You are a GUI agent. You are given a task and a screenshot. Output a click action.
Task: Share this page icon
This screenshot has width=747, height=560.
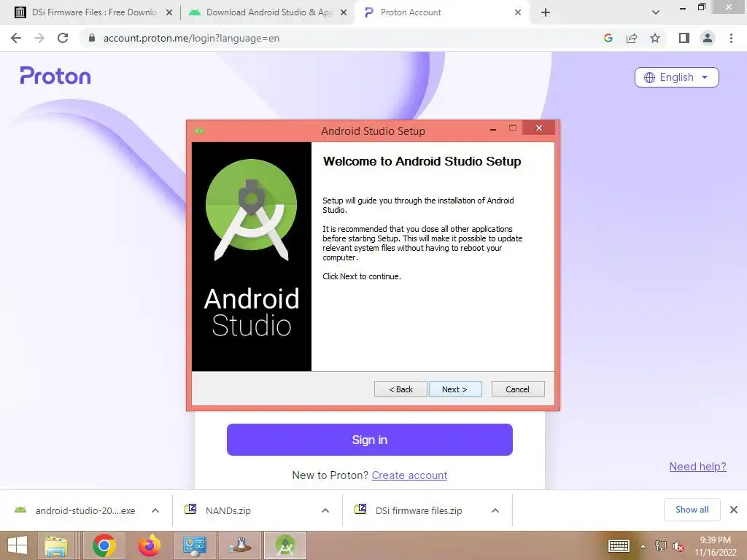tap(632, 38)
